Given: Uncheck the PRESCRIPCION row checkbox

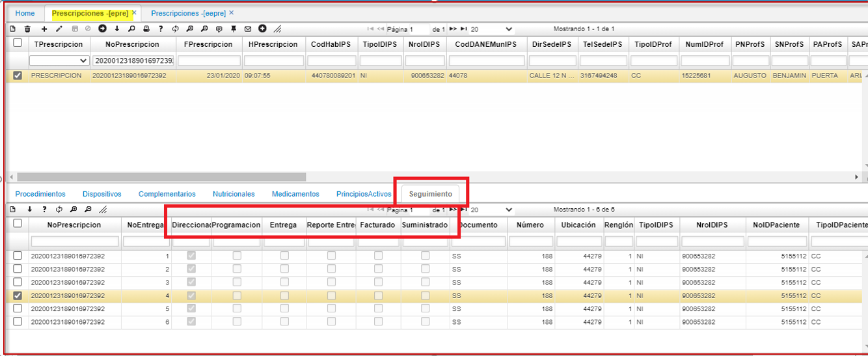Looking at the screenshot, I should [x=18, y=75].
